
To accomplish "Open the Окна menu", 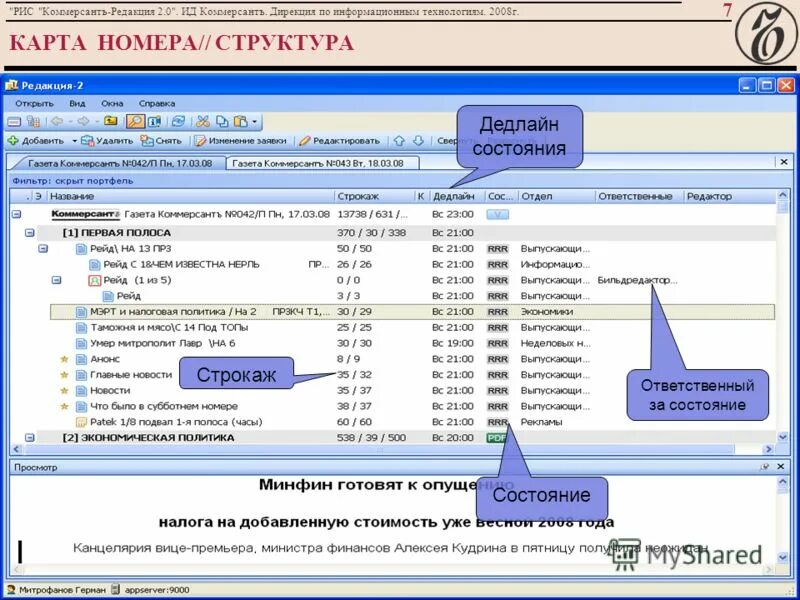I will (112, 104).
